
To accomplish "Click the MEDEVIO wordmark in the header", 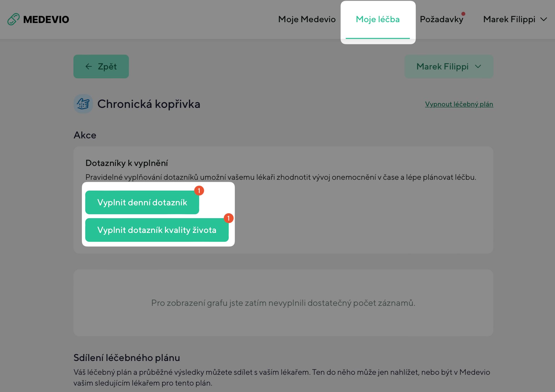I will coord(46,19).
